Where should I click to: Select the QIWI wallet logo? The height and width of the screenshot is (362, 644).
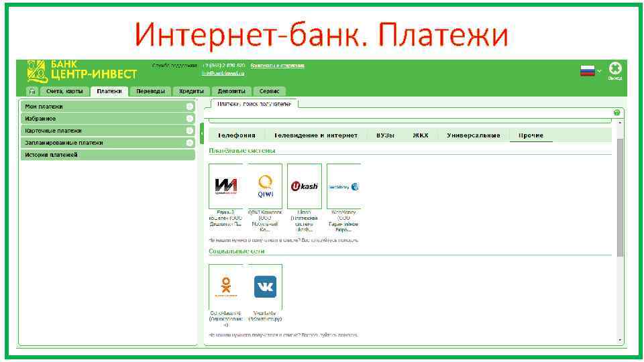[x=266, y=186]
